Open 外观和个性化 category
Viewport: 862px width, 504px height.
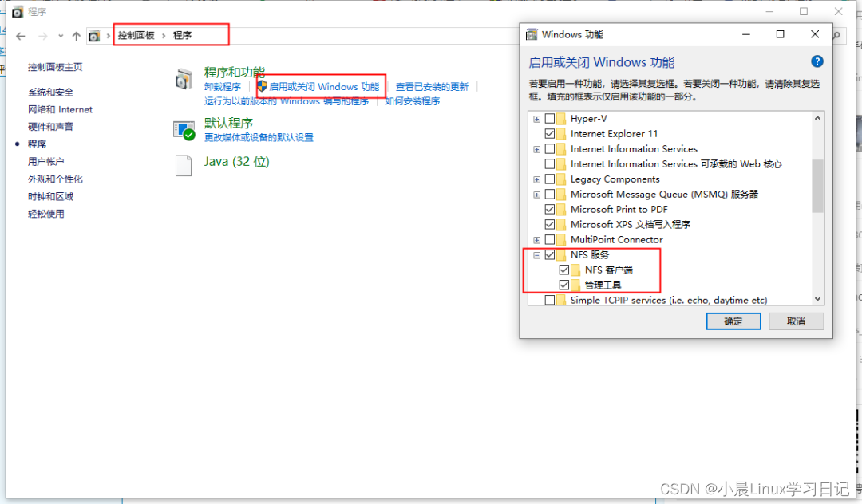[55, 179]
